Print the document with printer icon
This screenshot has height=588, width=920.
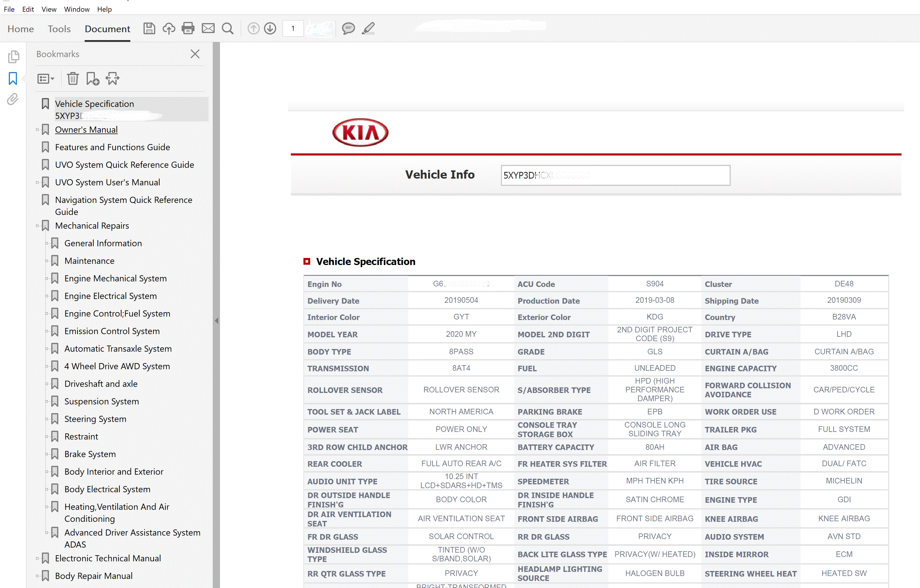tap(188, 29)
